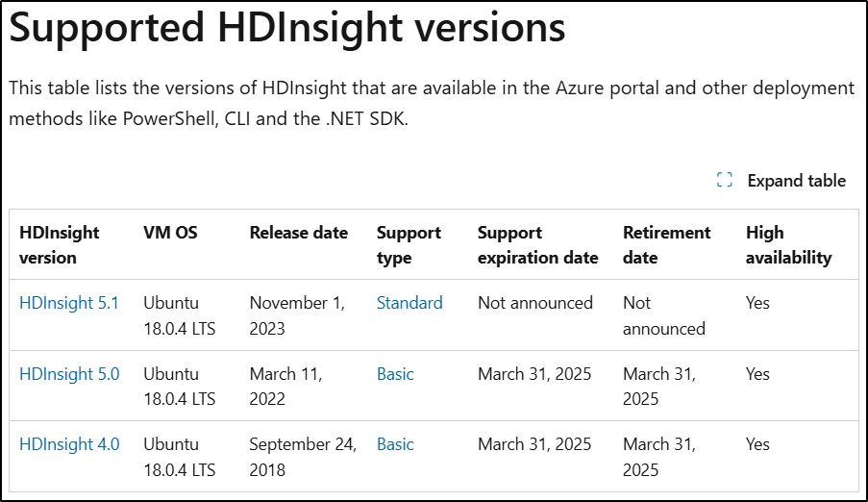Image resolution: width=868 pixels, height=502 pixels.
Task: Click the High availability column header
Action: [x=789, y=245]
